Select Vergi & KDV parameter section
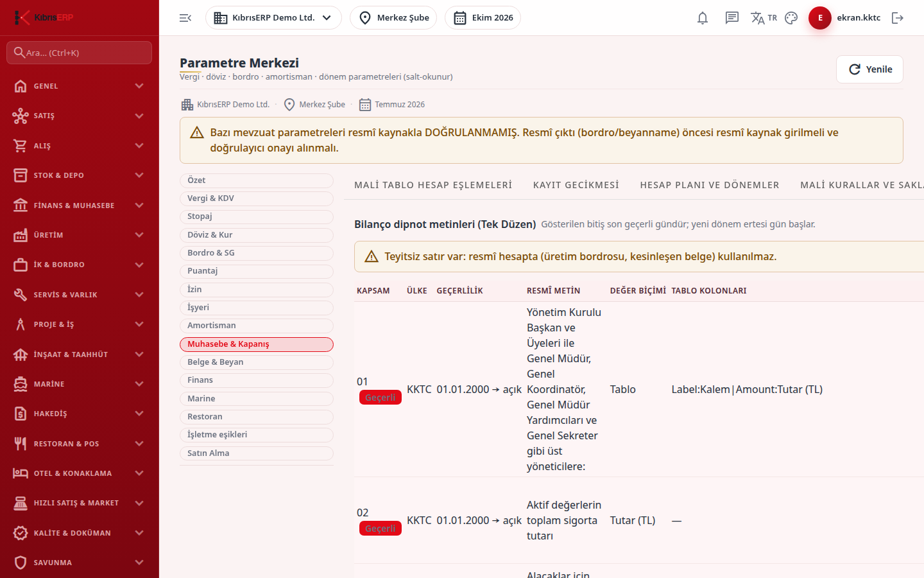Viewport: 924px width, 578px height. coord(257,198)
